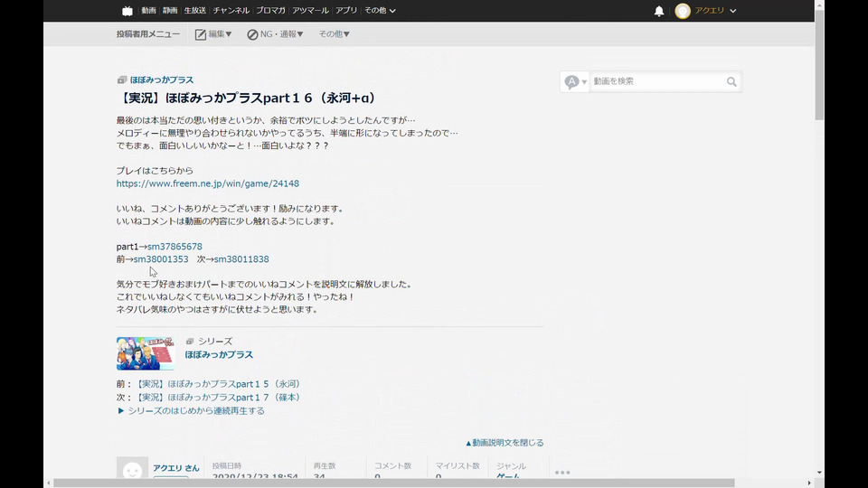This screenshot has height=488, width=868.
Task: Open the 静画 navigation item
Action: click(170, 11)
